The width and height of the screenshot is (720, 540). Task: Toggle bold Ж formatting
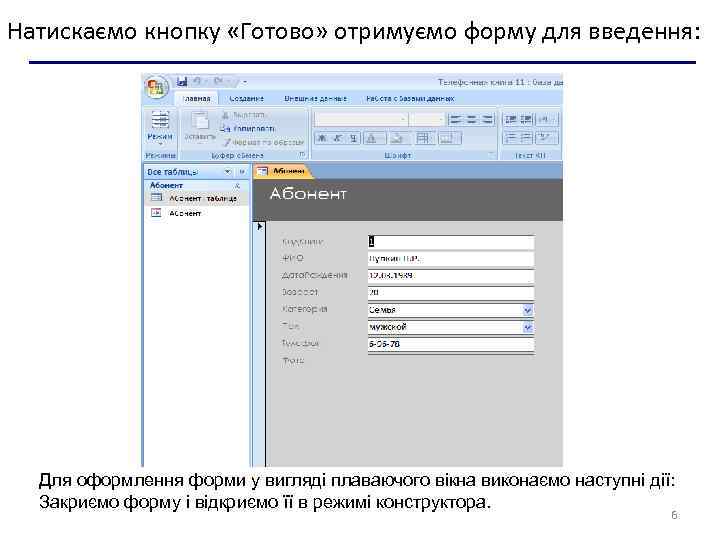[x=322, y=138]
